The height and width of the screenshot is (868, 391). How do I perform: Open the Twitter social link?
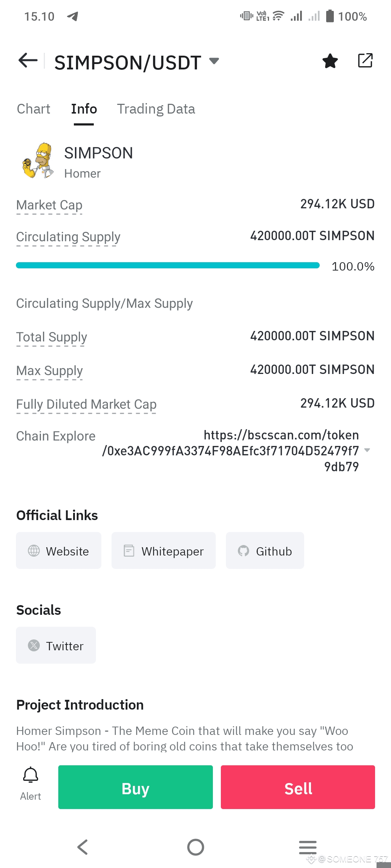point(56,645)
